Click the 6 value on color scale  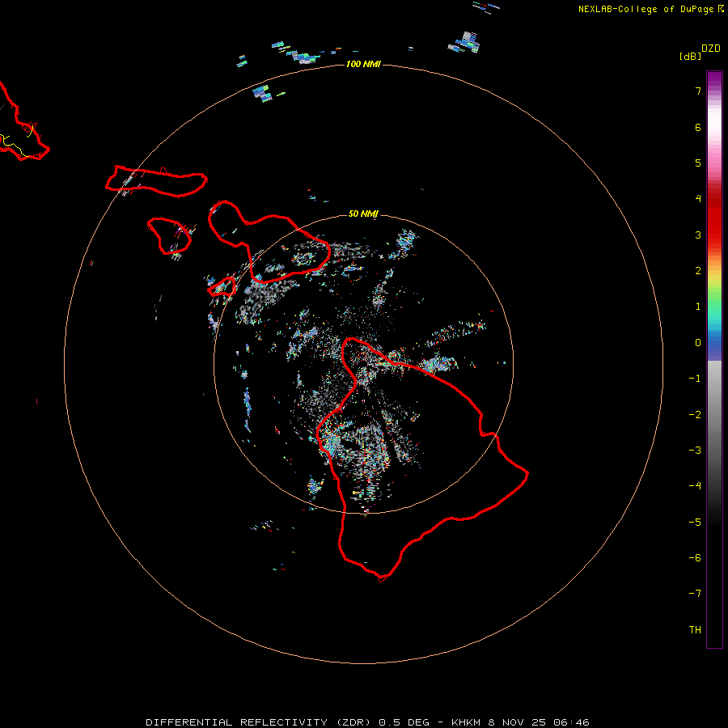point(698,127)
